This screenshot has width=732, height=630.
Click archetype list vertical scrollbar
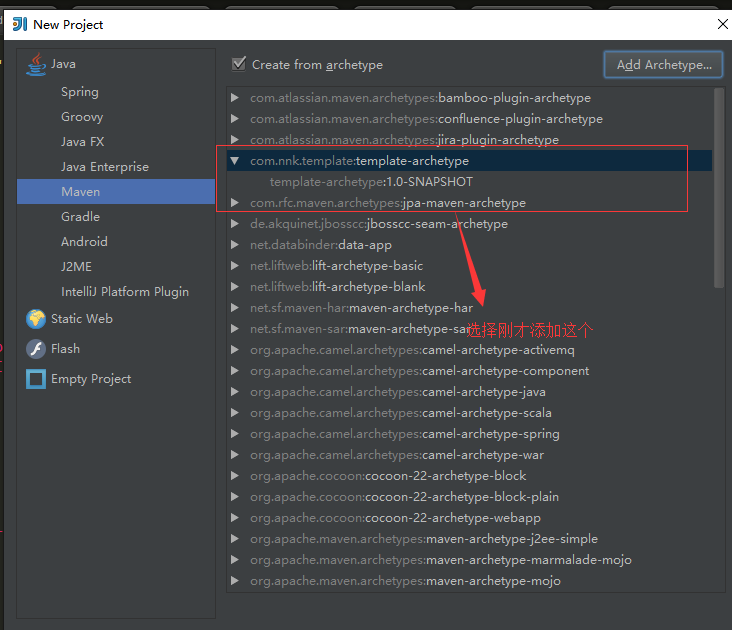(x=719, y=188)
